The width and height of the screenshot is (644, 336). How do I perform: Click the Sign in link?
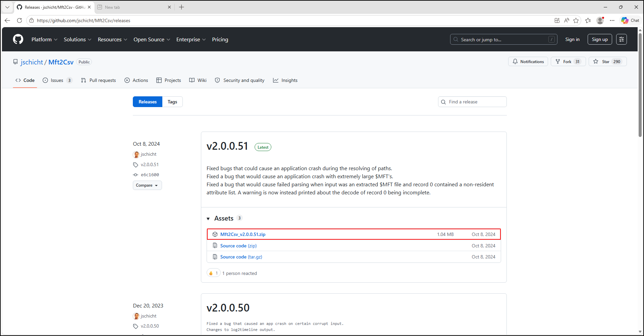[572, 39]
